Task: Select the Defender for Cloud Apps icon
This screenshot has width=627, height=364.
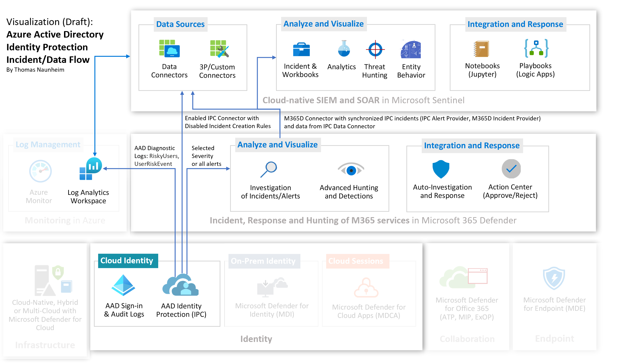Action: (366, 288)
